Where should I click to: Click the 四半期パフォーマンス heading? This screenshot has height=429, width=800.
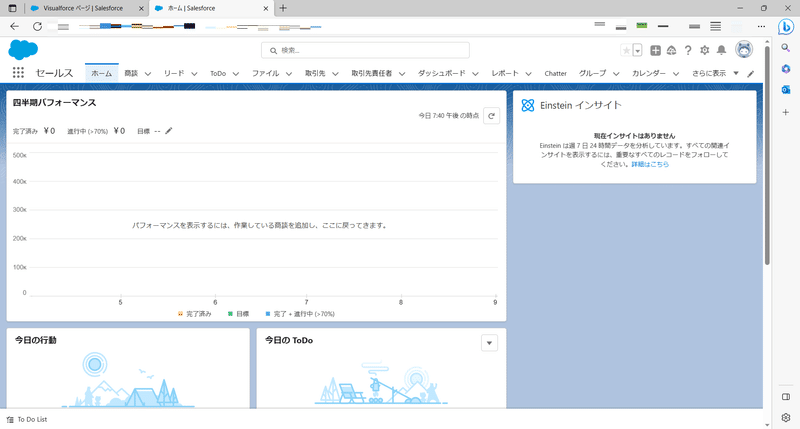pos(54,103)
